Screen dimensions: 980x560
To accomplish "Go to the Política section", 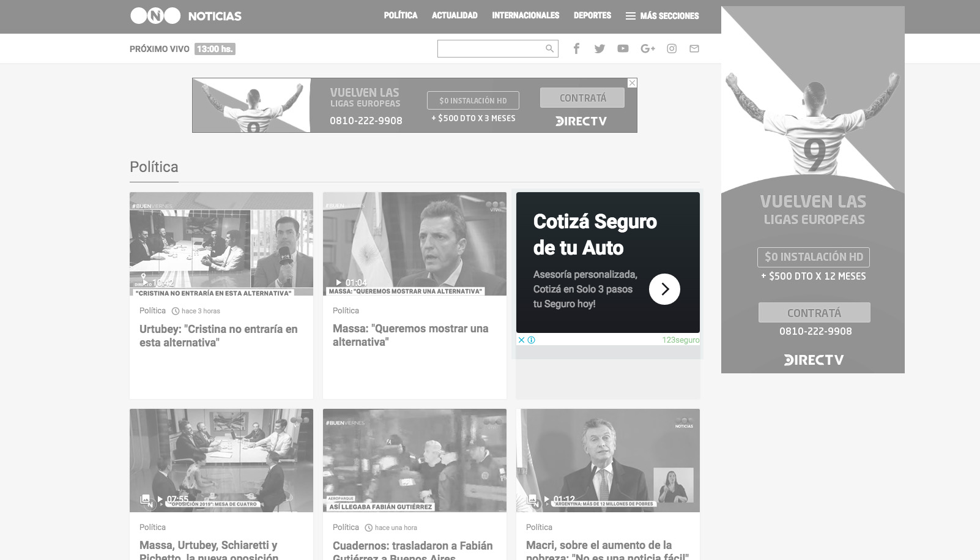I will pyautogui.click(x=401, y=16).
